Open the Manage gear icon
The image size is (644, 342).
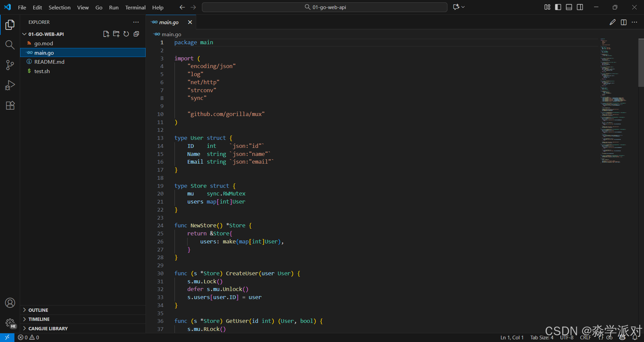coord(10,323)
